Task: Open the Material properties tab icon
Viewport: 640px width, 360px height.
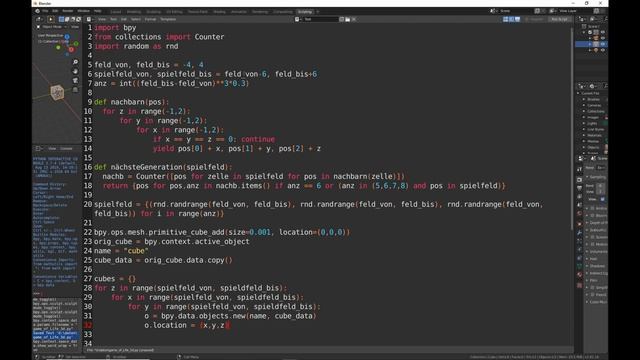Action: pyautogui.click(x=580, y=275)
